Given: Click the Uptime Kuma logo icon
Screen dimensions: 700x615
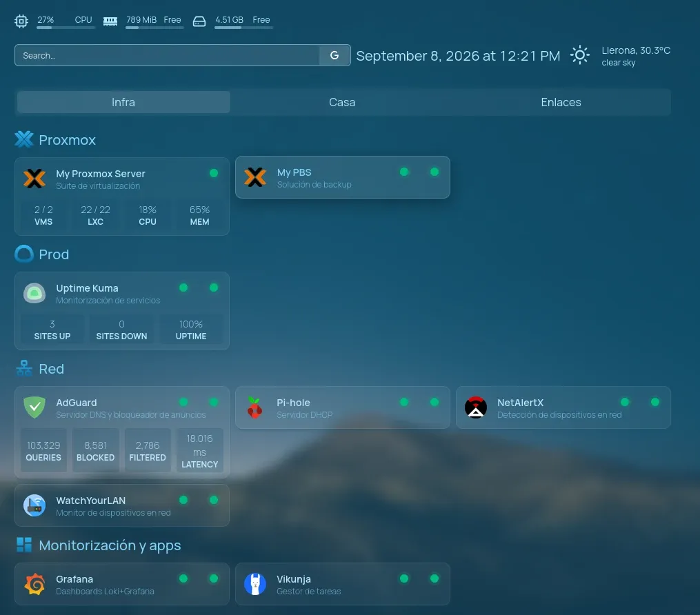Looking at the screenshot, I should tap(34, 293).
